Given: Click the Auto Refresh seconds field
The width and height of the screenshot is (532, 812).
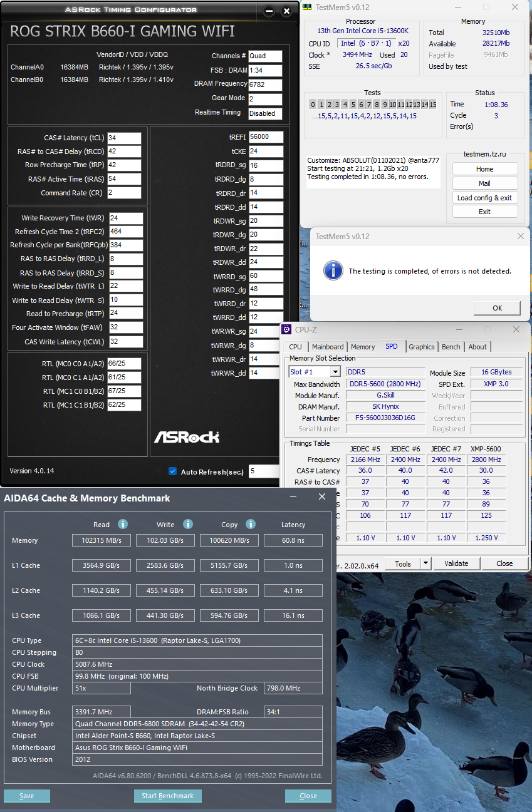Looking at the screenshot, I should click(x=264, y=471).
